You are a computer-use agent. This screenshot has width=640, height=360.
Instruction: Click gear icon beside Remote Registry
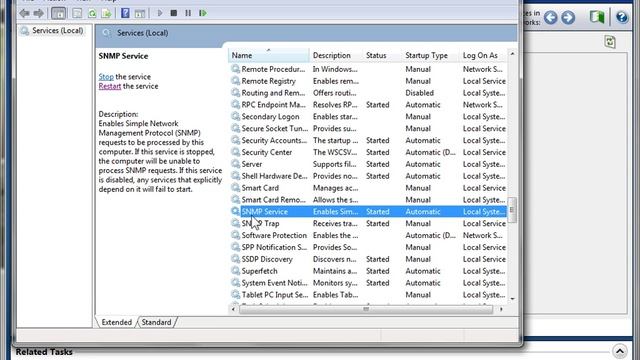(236, 80)
